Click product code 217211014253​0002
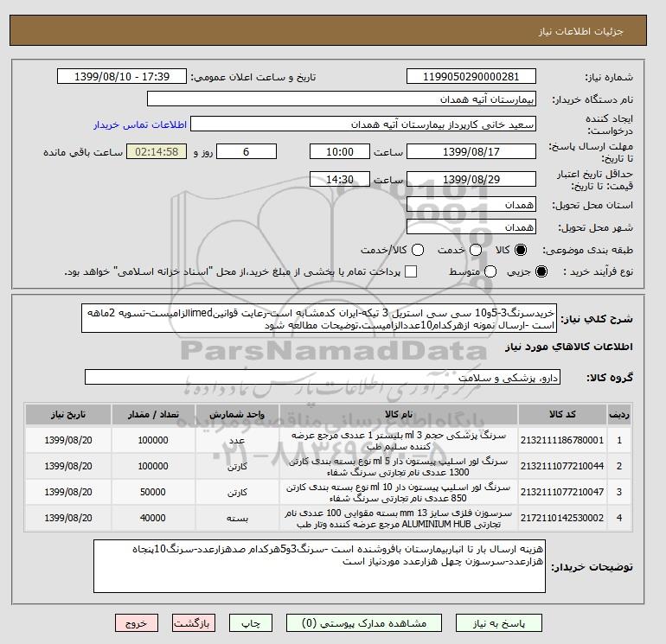The height and width of the screenshot is (644, 666). coord(562,518)
